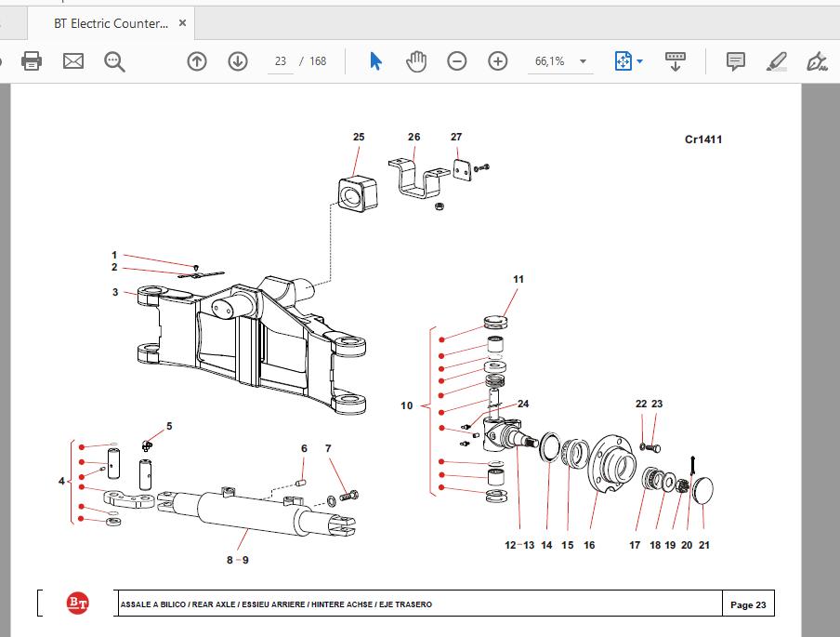
Task: Click part number 24 label
Action: point(523,404)
